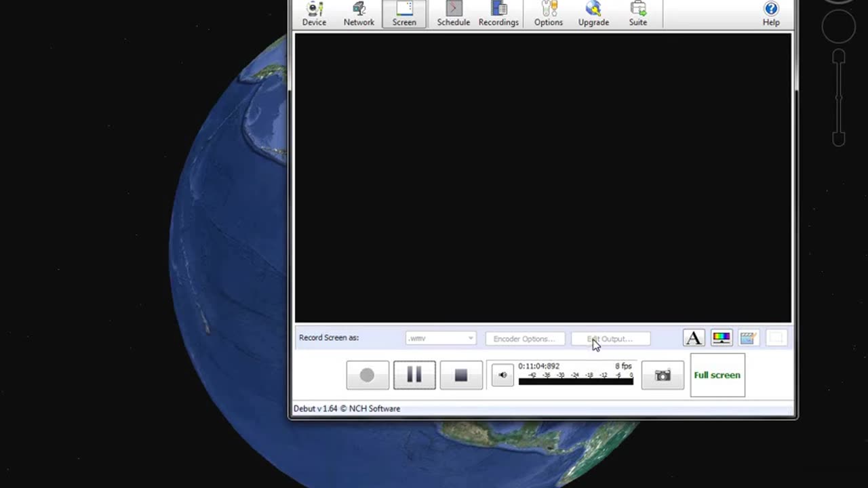The width and height of the screenshot is (868, 488).
Task: Click the speaker audio icon
Action: (x=502, y=375)
